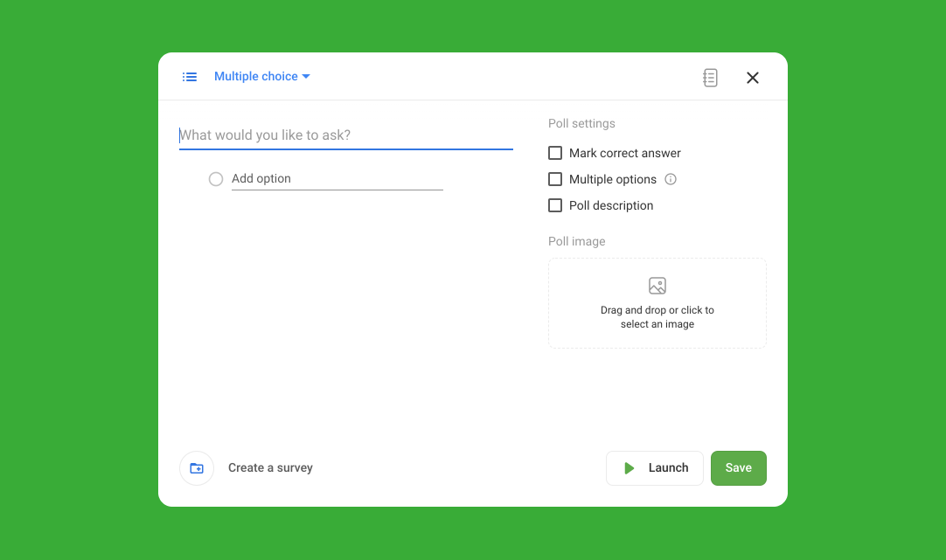Viewport: 946px width, 560px height.
Task: Select the radio circle beside Add option
Action: [x=216, y=179]
